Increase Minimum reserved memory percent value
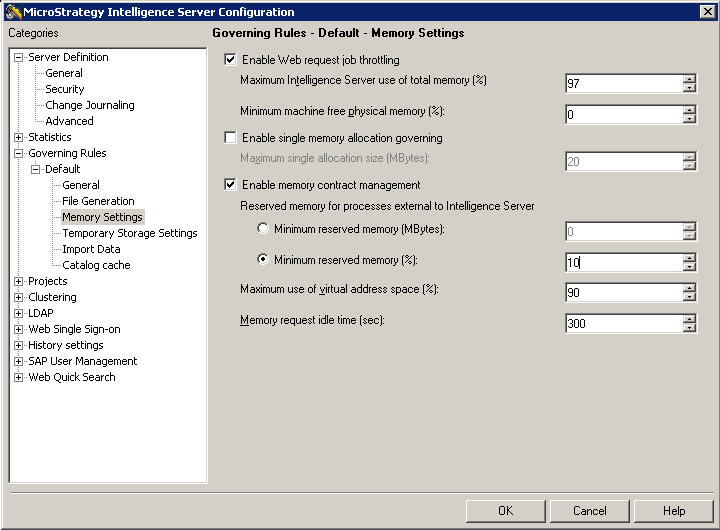720x530 pixels. pyautogui.click(x=689, y=258)
